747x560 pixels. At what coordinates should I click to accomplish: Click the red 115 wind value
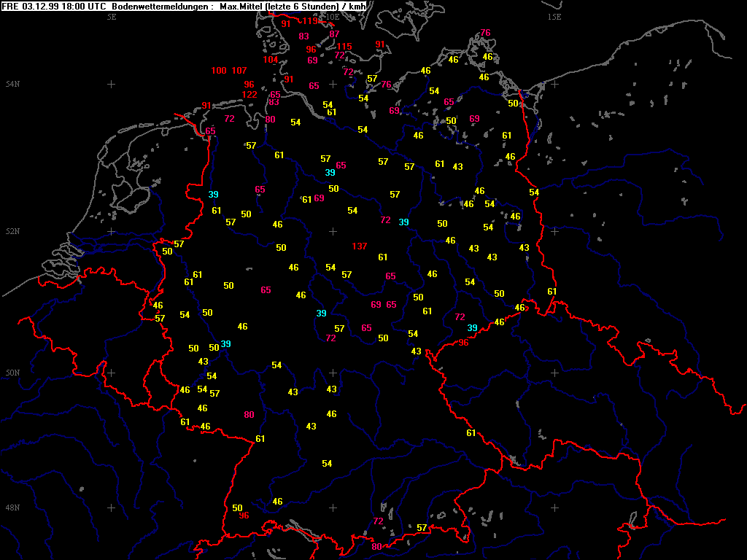tap(344, 47)
